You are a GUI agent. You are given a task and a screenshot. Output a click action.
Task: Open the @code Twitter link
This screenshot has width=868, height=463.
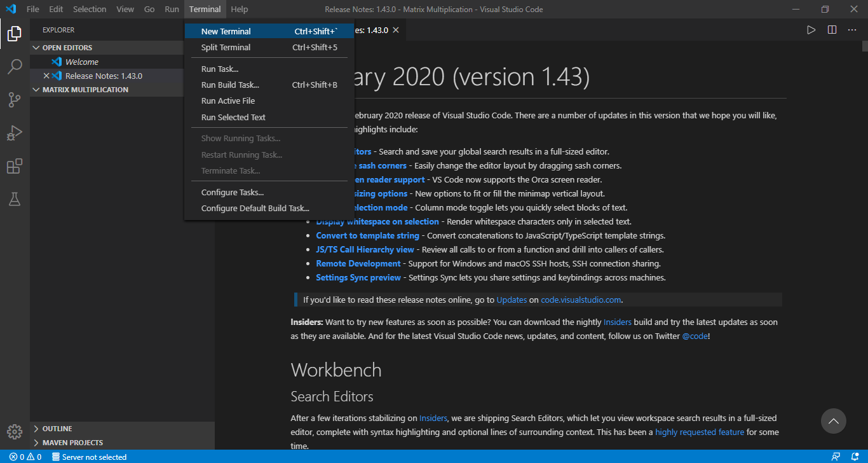click(x=695, y=336)
